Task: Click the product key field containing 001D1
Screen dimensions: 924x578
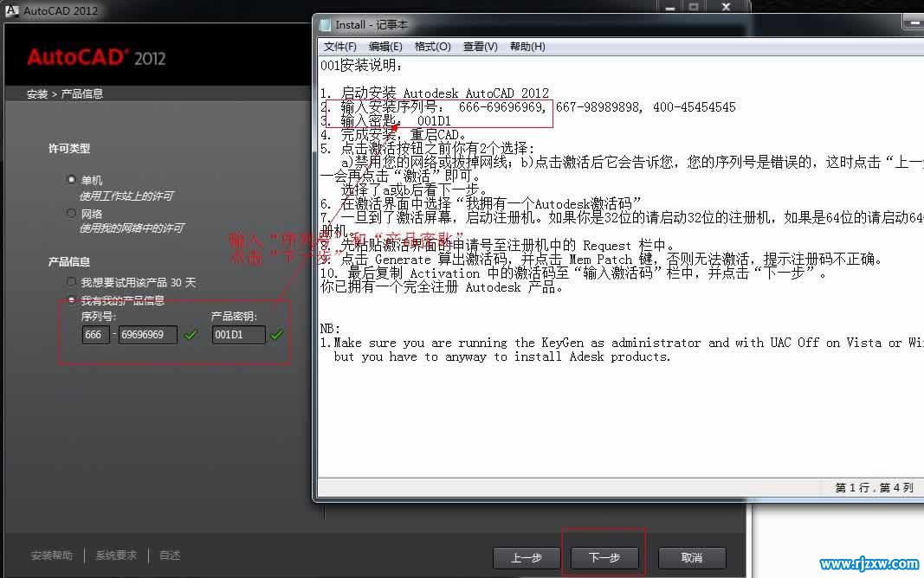Action: tap(239, 335)
